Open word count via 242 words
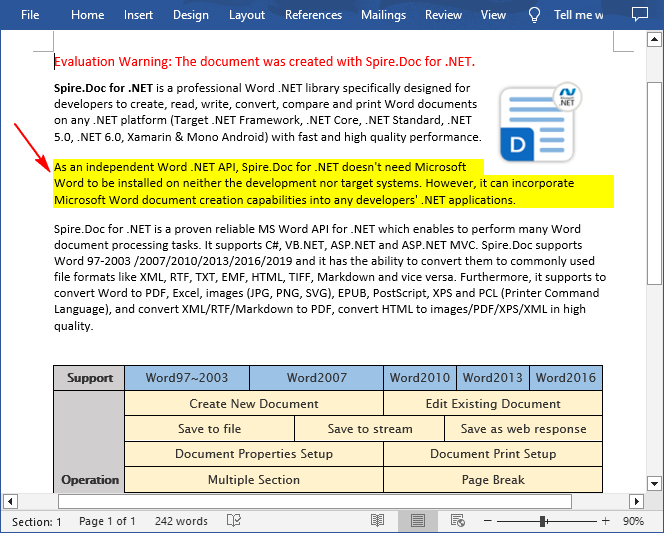The height and width of the screenshot is (533, 664). (x=181, y=522)
